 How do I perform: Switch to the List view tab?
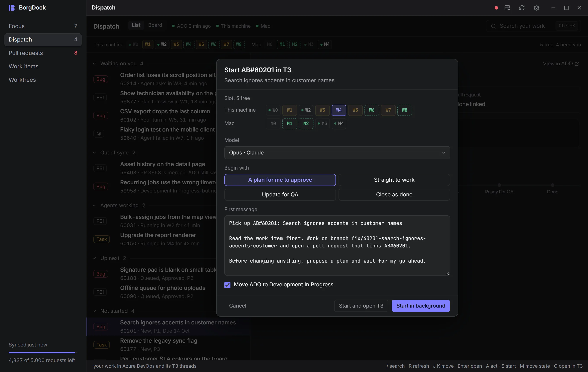[x=136, y=25]
